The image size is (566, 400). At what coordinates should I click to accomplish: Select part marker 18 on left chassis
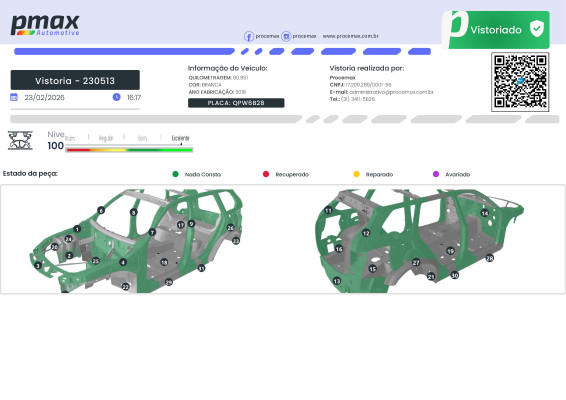pyautogui.click(x=164, y=262)
